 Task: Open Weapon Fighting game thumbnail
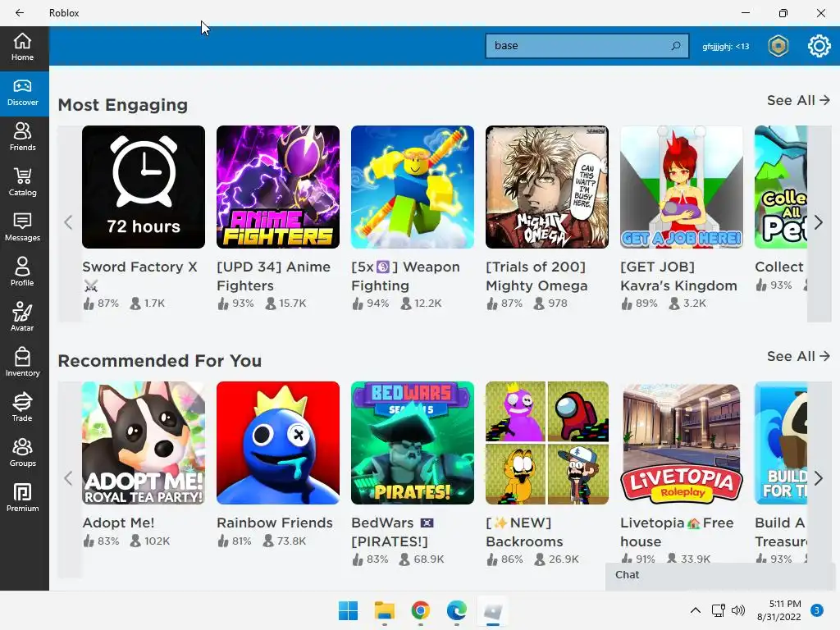pyautogui.click(x=413, y=187)
